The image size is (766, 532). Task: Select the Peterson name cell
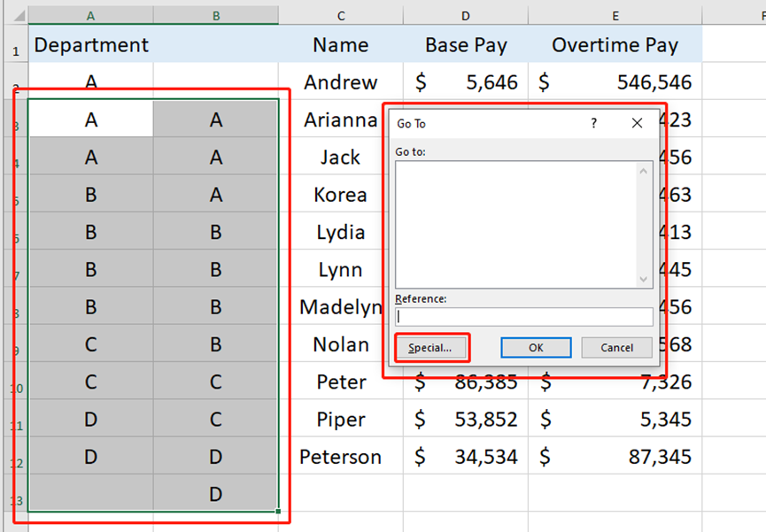click(x=341, y=456)
